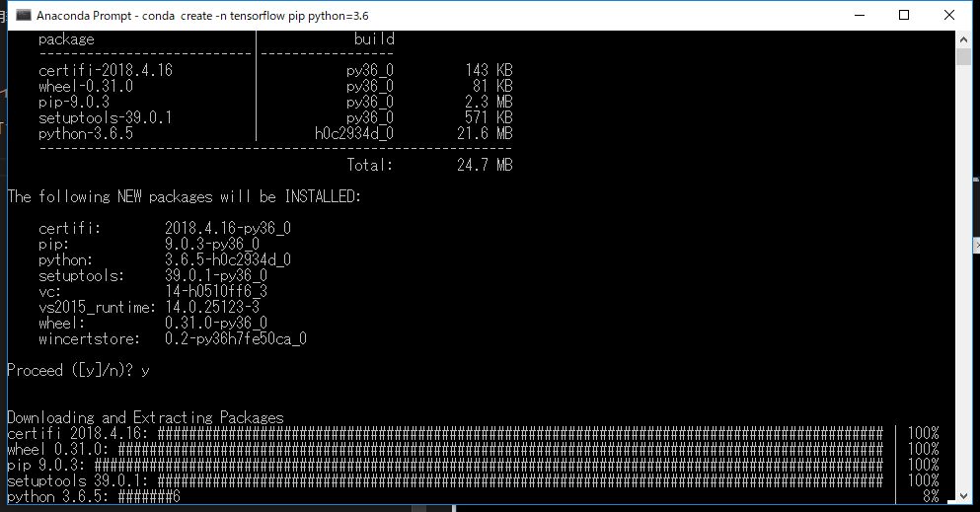Click the size value '81 KB'
Screen dimensions: 980x512
tap(492, 86)
